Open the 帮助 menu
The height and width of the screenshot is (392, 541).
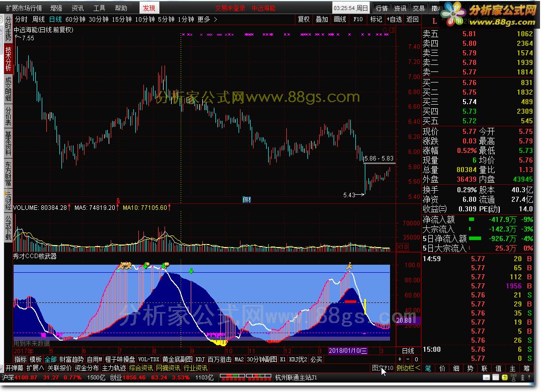(121, 8)
